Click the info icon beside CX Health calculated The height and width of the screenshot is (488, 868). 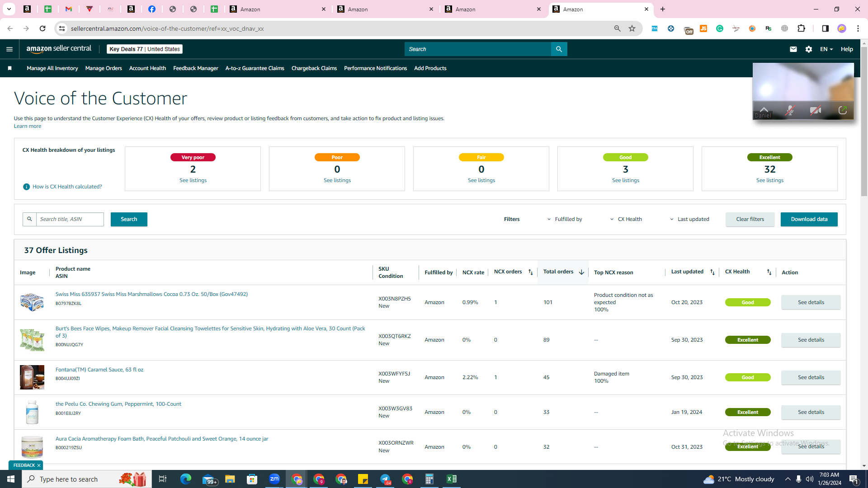(x=27, y=187)
